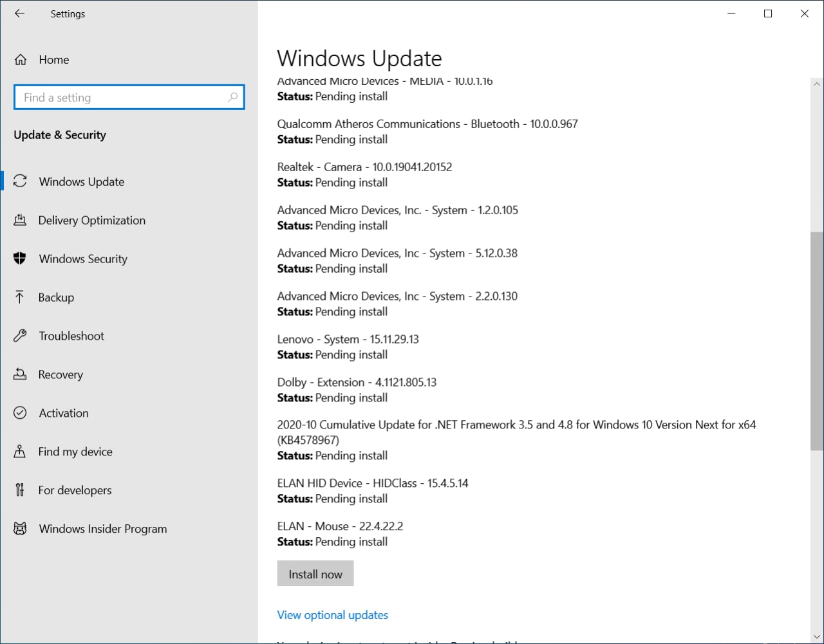Click the Windows Insider Program cat icon
Image resolution: width=824 pixels, height=644 pixels.
click(x=20, y=529)
